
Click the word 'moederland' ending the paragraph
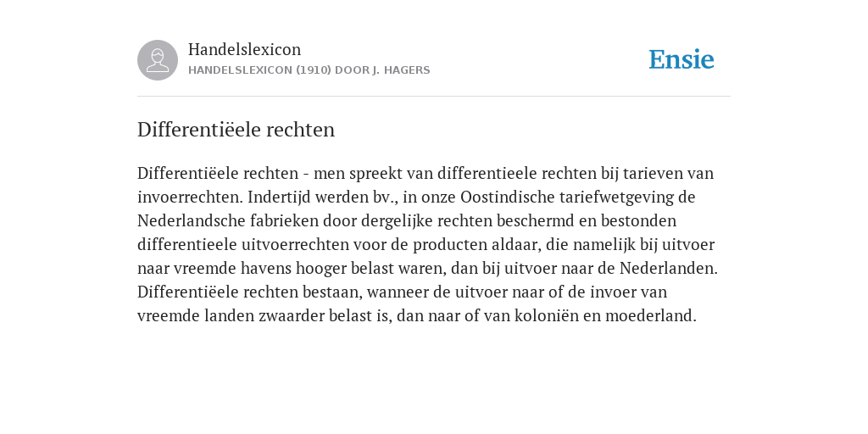[650, 316]
